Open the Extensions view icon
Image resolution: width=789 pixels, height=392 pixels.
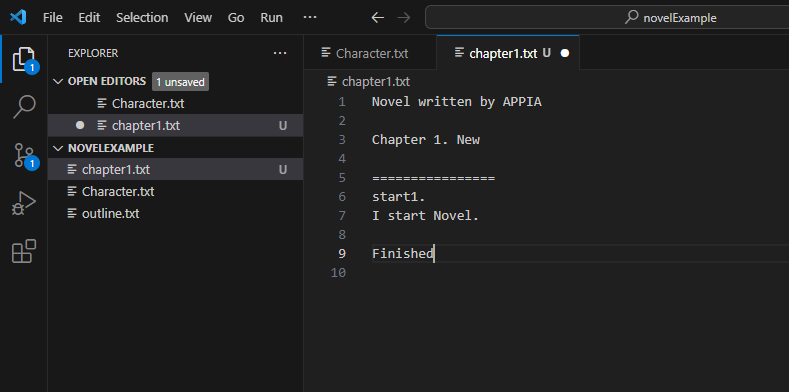coord(24,251)
